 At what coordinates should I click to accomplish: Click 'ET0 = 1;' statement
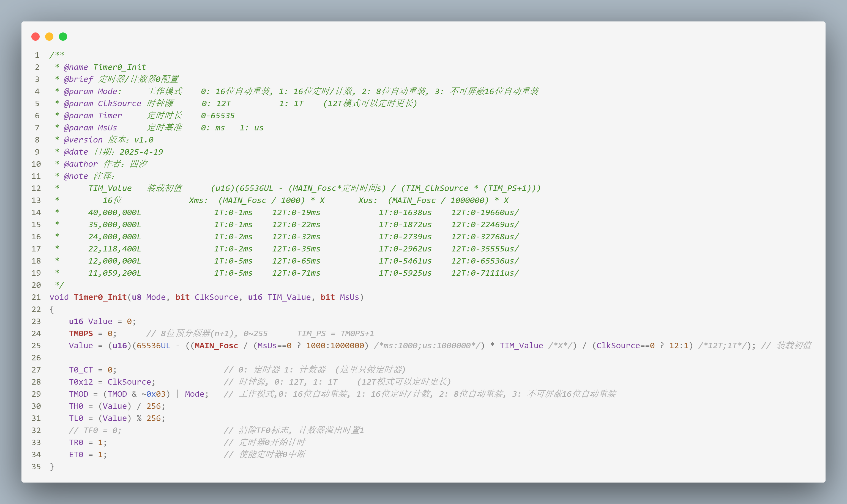coord(88,455)
